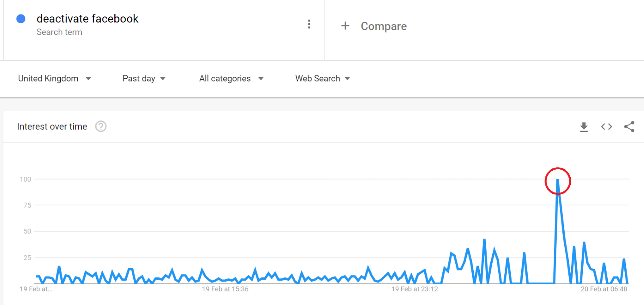The height and width of the screenshot is (305, 644).
Task: Click the 100 value axis label
Action: [25, 179]
